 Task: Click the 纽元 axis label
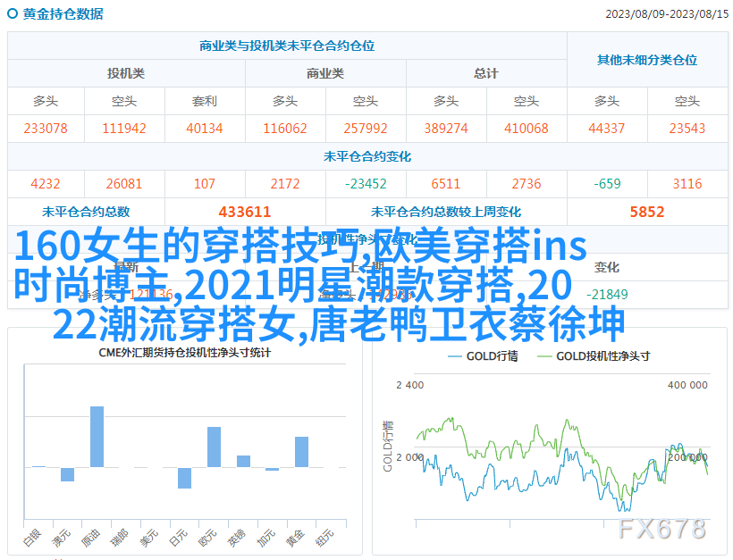pos(324,538)
